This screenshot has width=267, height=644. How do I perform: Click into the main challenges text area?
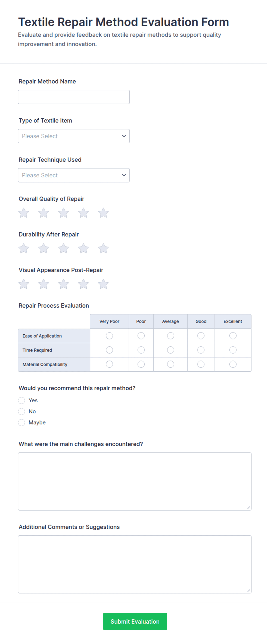tap(135, 481)
